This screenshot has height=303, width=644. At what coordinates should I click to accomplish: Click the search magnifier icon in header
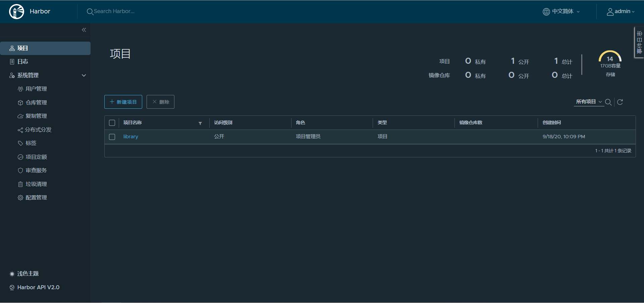point(90,12)
